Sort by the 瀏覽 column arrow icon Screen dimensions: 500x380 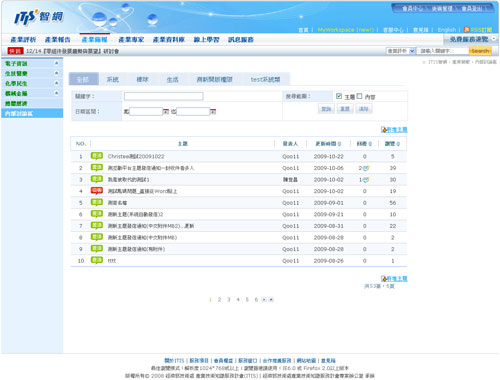tap(398, 144)
